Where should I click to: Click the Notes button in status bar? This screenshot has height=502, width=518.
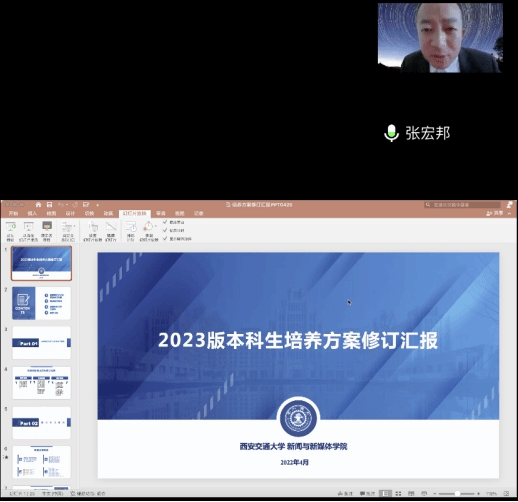[345, 493]
